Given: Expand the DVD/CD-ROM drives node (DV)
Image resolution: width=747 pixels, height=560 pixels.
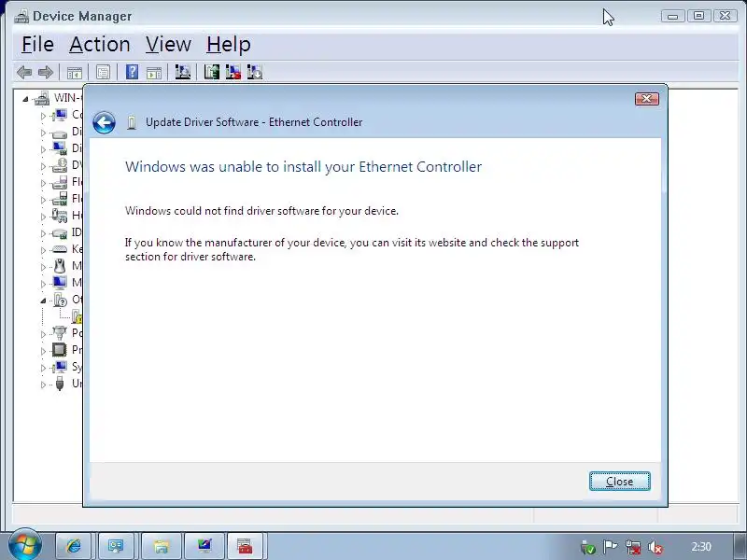Looking at the screenshot, I should [x=43, y=166].
